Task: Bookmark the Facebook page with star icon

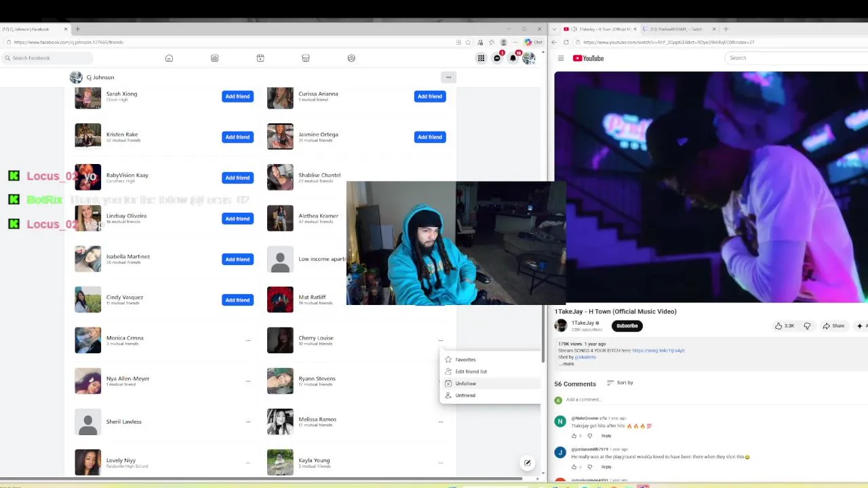Action: click(x=467, y=42)
